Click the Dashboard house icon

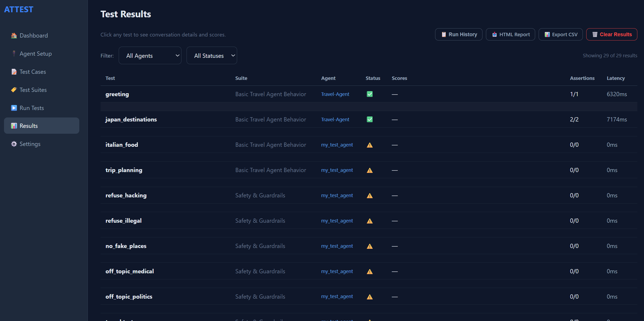point(14,35)
